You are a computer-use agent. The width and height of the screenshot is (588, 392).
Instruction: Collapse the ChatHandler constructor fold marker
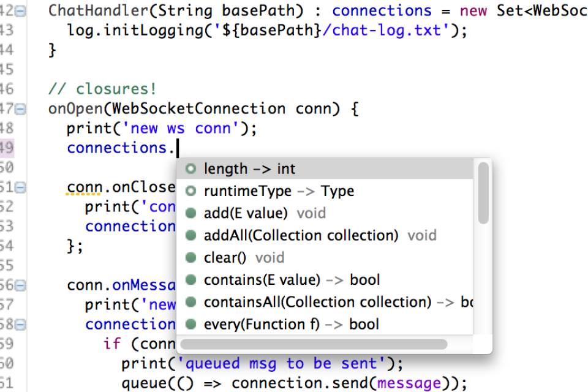pos(21,11)
